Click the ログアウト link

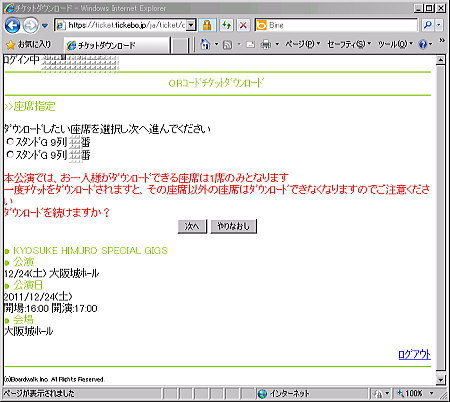414,354
